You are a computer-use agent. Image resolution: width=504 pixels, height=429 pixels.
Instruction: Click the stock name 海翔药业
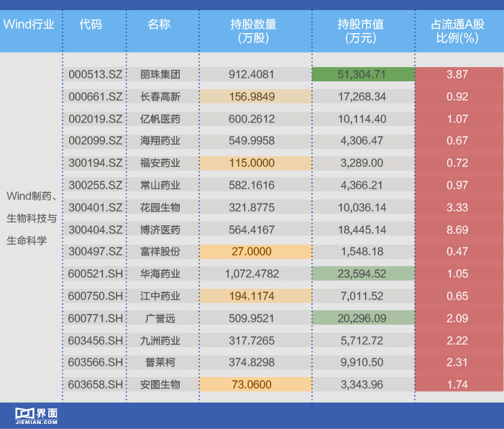[x=160, y=140]
